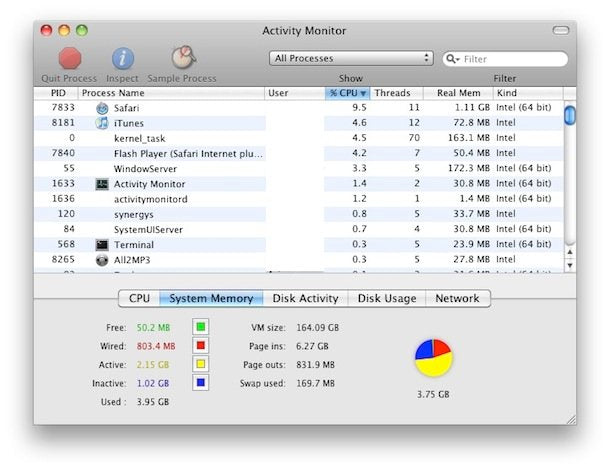Screen dimensions: 610x471
Task: Click the red Wired memory color swatch
Action: (200, 345)
